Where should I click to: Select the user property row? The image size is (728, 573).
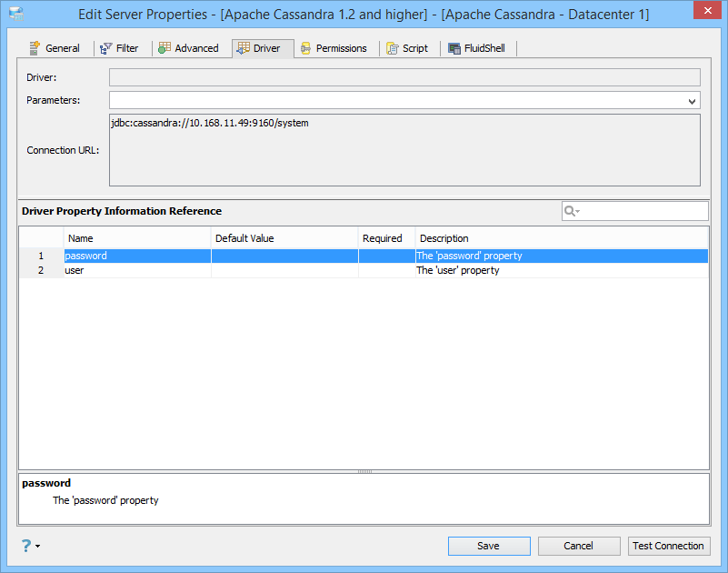point(364,270)
